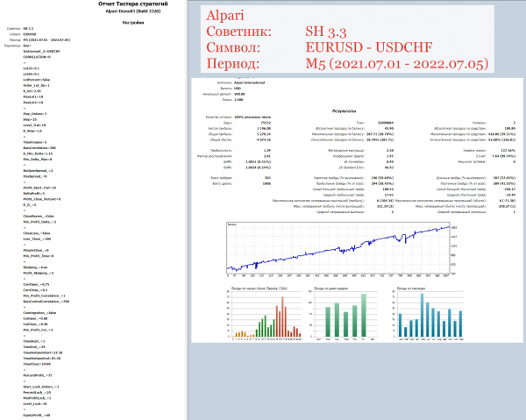Screen dimensions: 526x420
Task: Click the 'Входы по дням недели' chart title
Action: point(331,288)
